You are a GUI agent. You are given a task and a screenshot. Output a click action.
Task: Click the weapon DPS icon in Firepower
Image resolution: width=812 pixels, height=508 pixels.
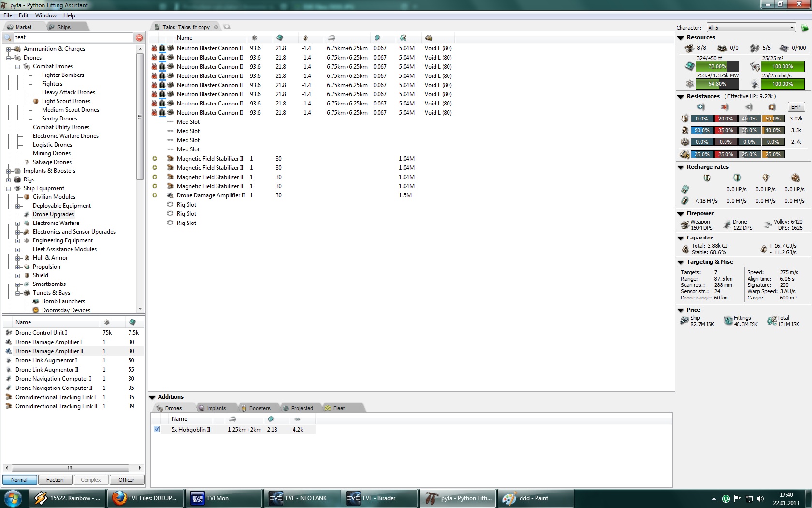684,225
